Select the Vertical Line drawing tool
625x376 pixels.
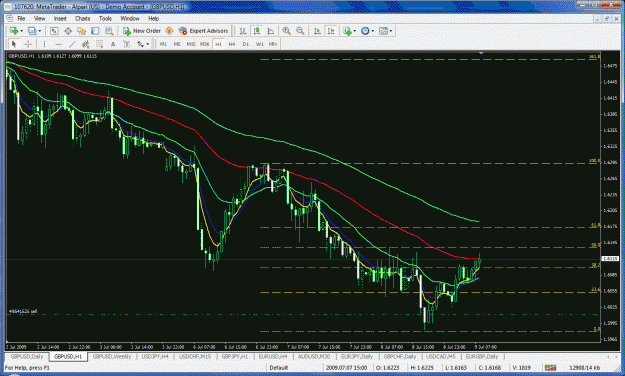tap(44, 44)
